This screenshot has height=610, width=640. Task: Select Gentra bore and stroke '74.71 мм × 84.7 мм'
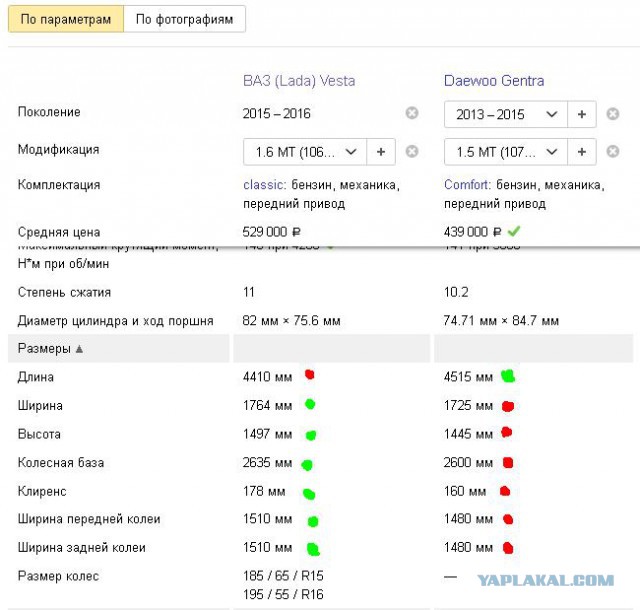pyautogui.click(x=501, y=321)
